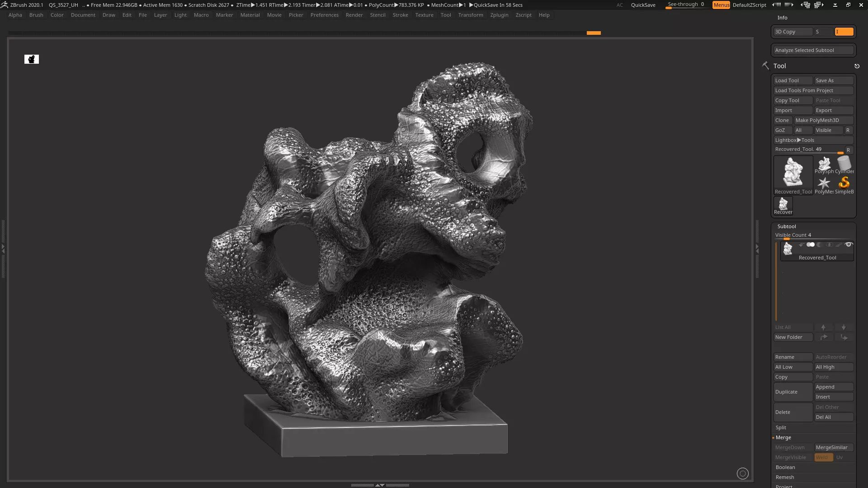This screenshot has height=488, width=868.
Task: Expand the Split section
Action: pos(781,427)
